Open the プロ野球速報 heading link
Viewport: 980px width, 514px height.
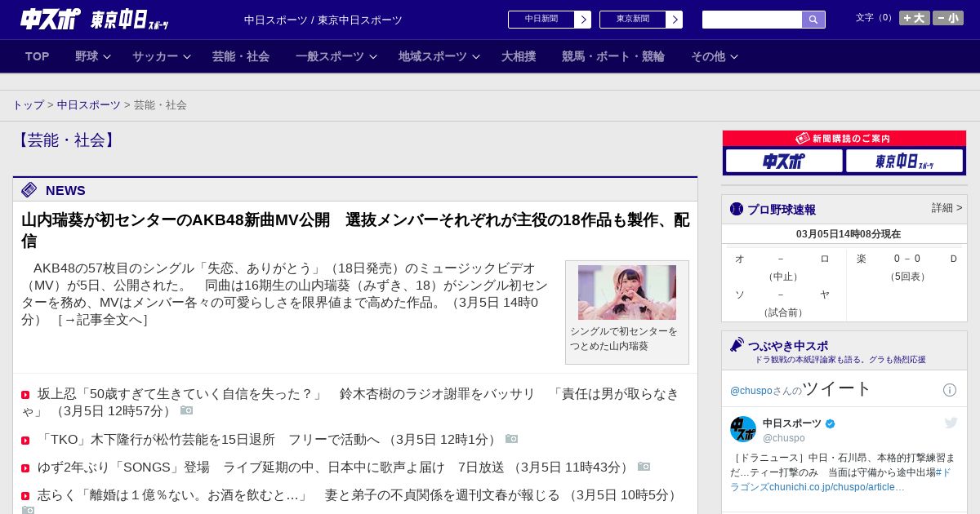click(782, 210)
